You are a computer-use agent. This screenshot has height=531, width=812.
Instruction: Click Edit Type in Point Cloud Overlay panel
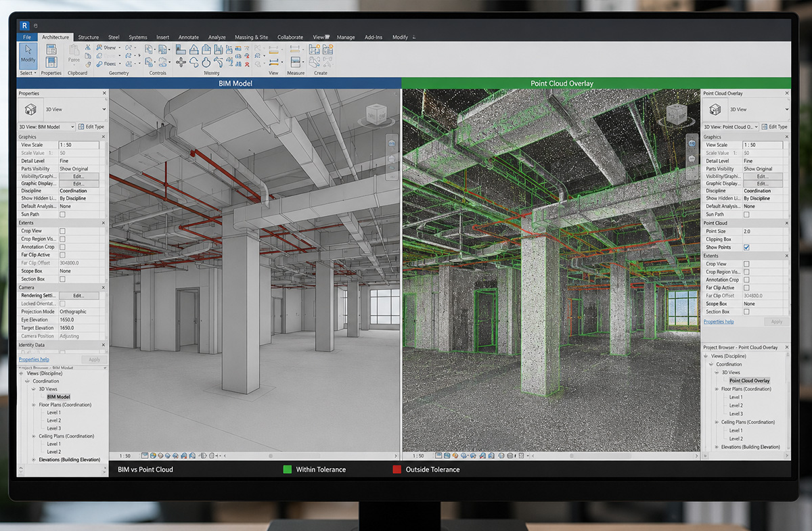click(x=775, y=126)
